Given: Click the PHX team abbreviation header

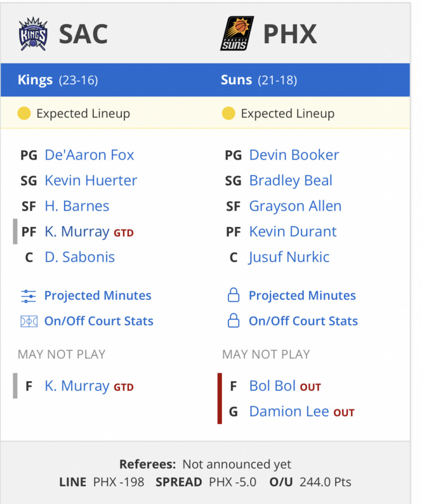Looking at the screenshot, I should click(290, 34).
